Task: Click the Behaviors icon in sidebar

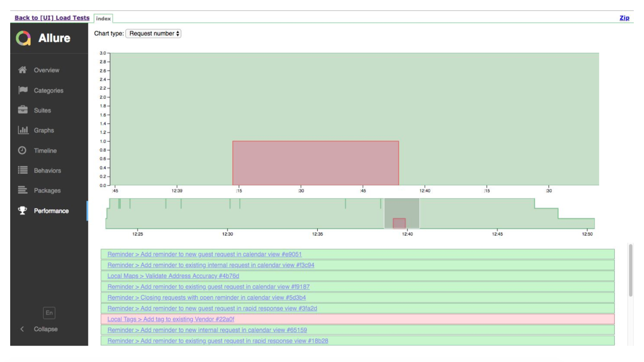Action: pos(23,170)
